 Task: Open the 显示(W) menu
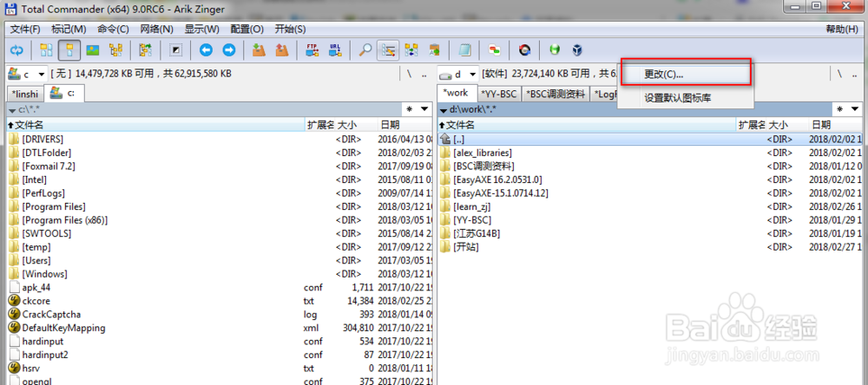click(x=202, y=29)
